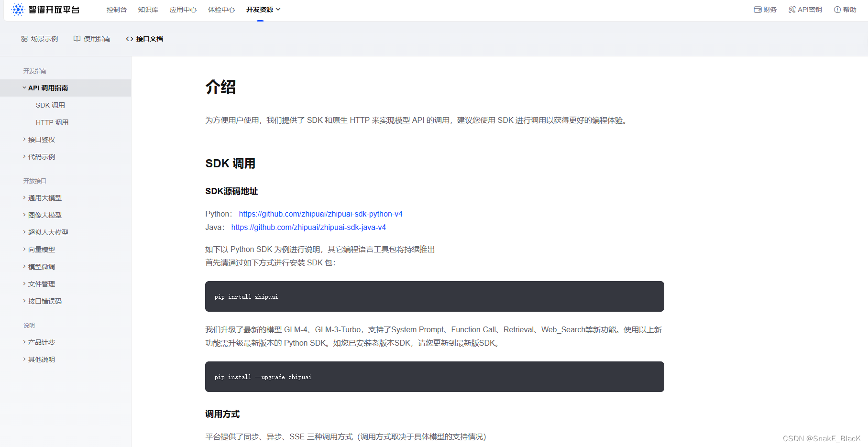Screen dimensions: 868x447
Task: Open the Python SDK GitHub link
Action: point(321,214)
